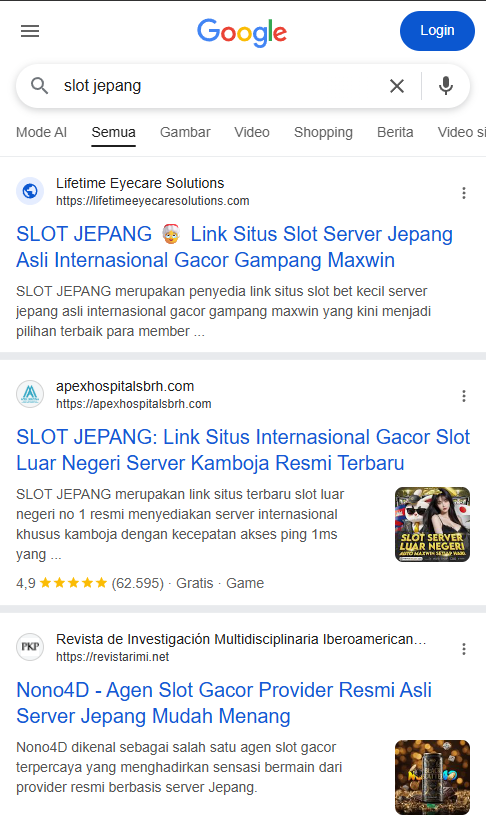The width and height of the screenshot is (486, 825).
Task: Open the Video results tab
Action: click(x=252, y=132)
